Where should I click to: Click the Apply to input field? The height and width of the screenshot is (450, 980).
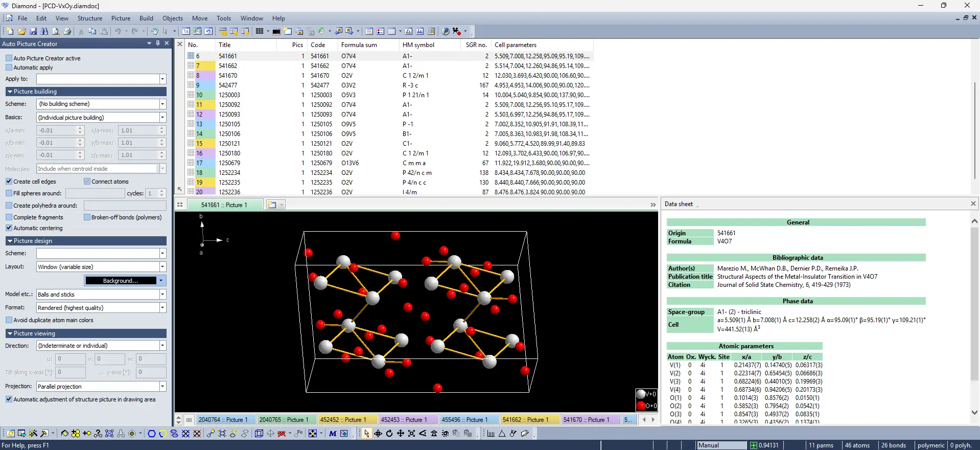coord(98,79)
